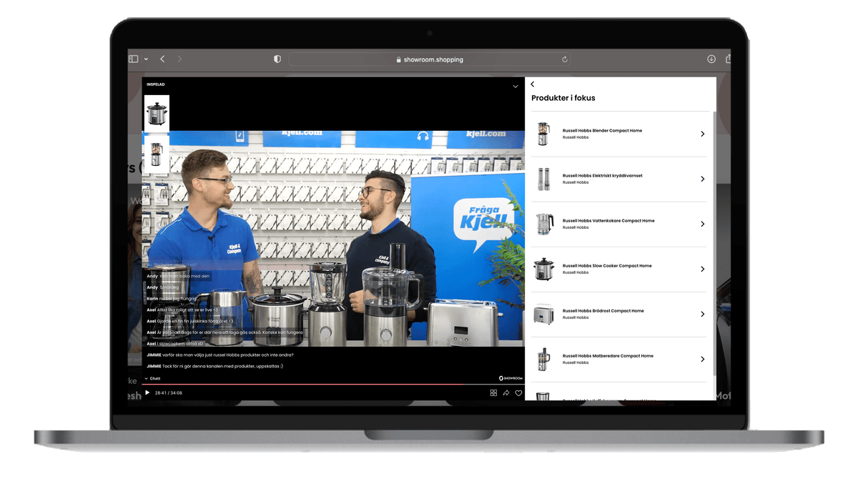Like the video with the heart icon

point(518,392)
